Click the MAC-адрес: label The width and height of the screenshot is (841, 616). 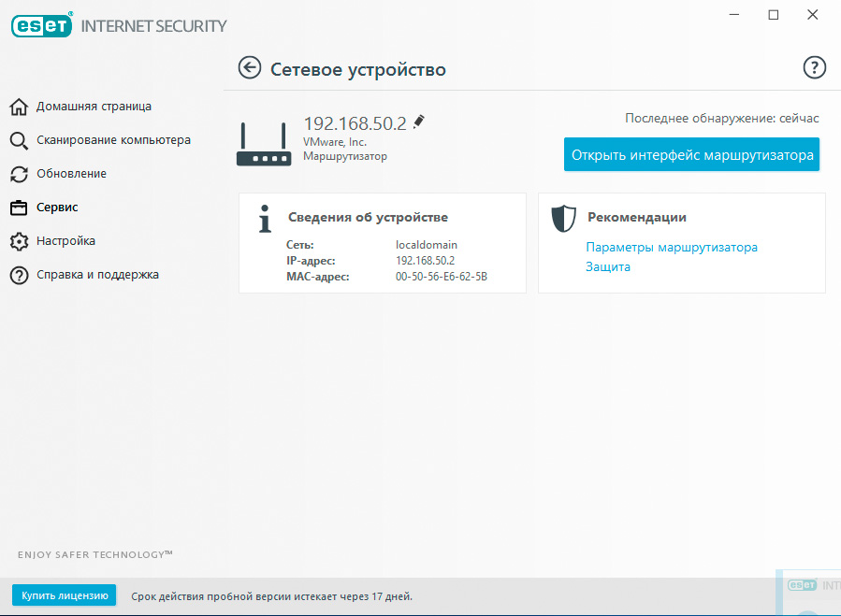[317, 277]
